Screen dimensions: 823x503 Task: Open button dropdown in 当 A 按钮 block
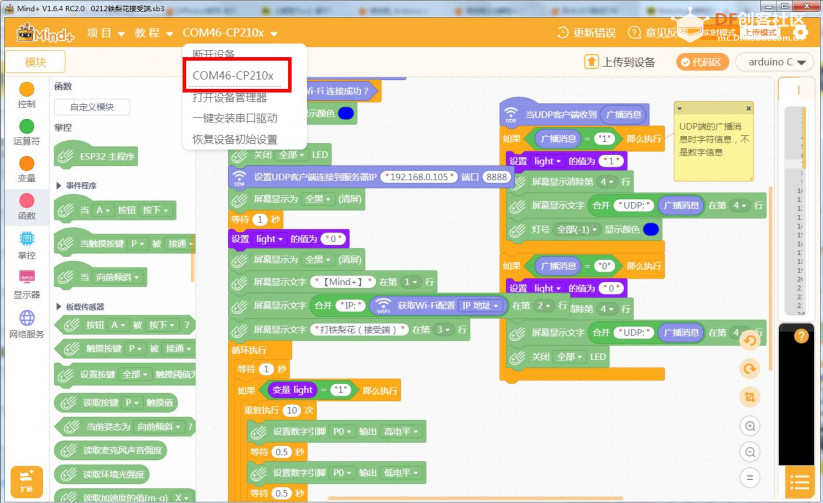click(103, 211)
